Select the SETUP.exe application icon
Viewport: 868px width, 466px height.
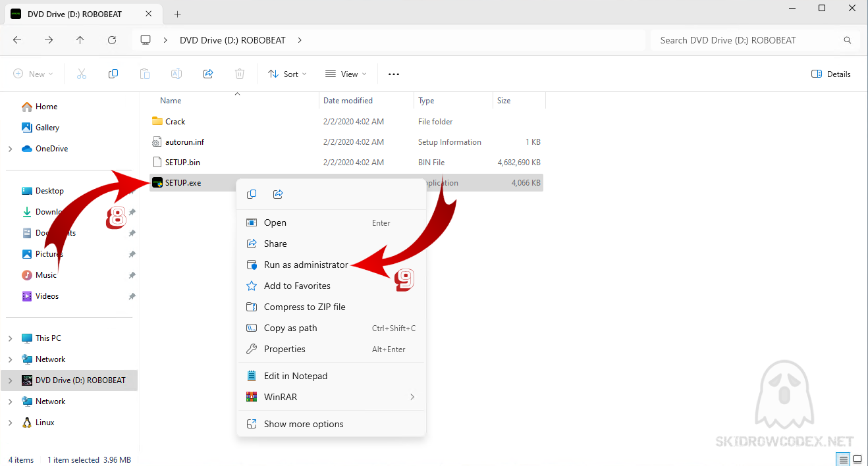tap(157, 182)
